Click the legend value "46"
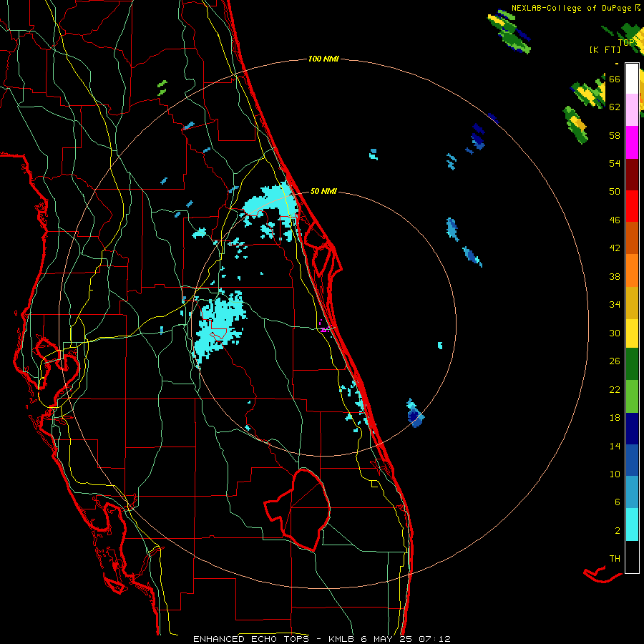This screenshot has height=644, width=644. pyautogui.click(x=615, y=220)
